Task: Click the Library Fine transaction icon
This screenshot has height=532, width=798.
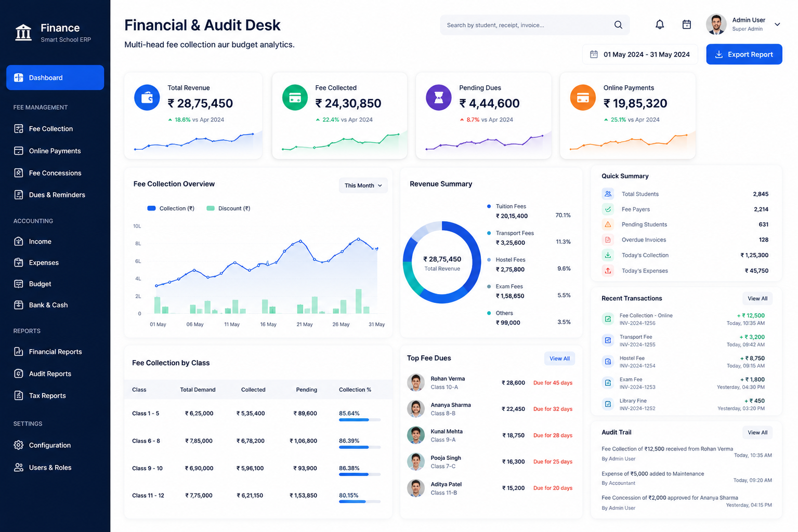Action: point(608,404)
